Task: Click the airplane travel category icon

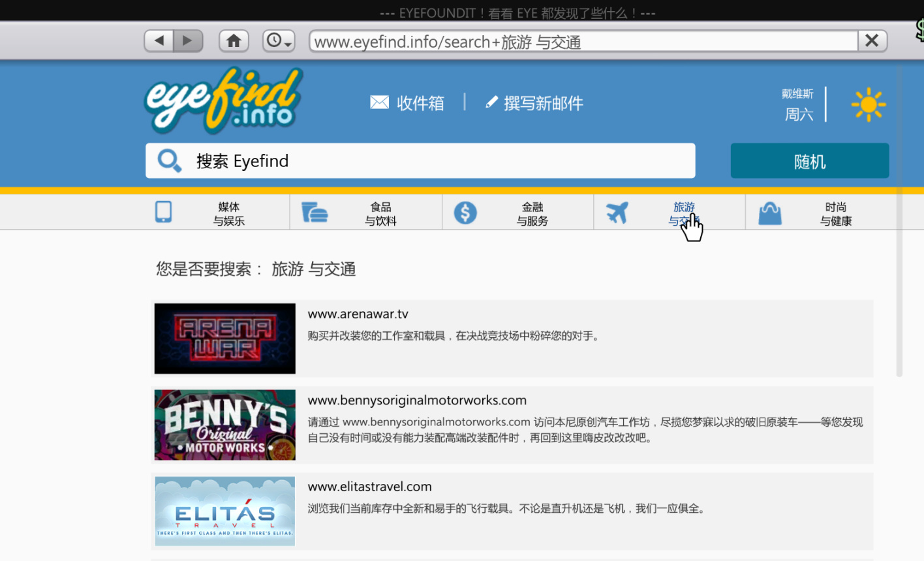Action: tap(617, 213)
